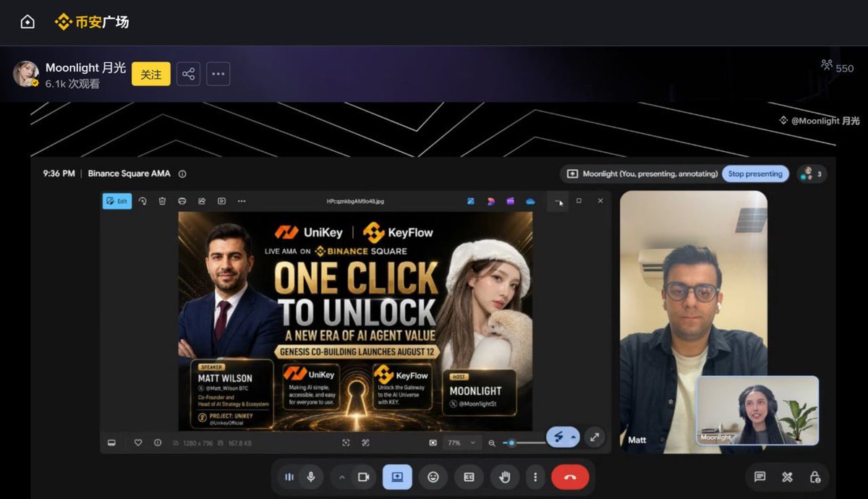
Task: Click the file name HPcqznkbgAM9o48.jpg
Action: click(x=355, y=201)
